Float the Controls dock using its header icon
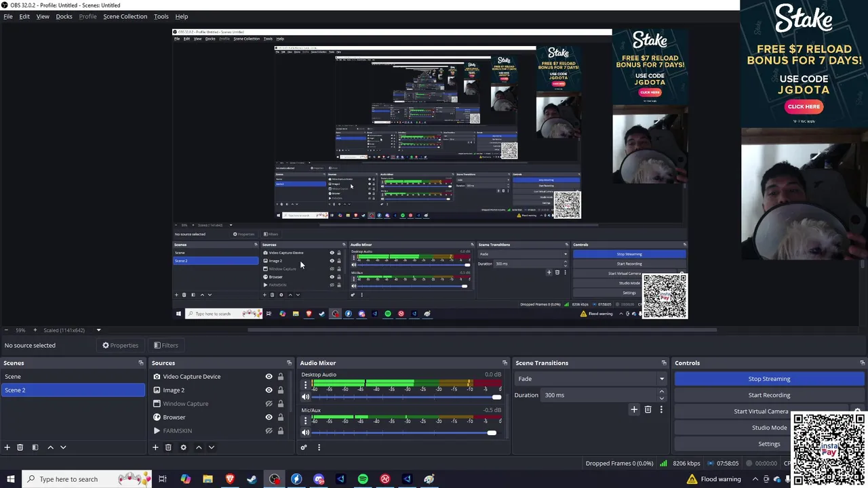Viewport: 868px width, 488px height. [x=862, y=363]
